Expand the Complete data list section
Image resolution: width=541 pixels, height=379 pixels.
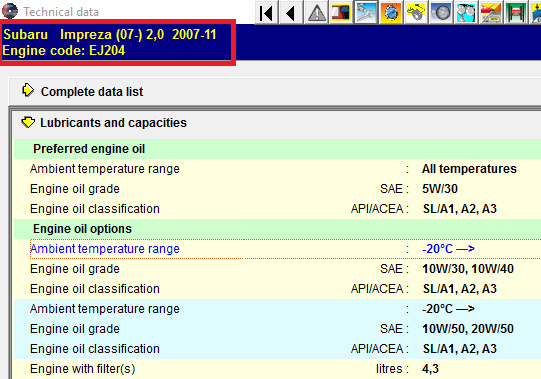(x=28, y=90)
